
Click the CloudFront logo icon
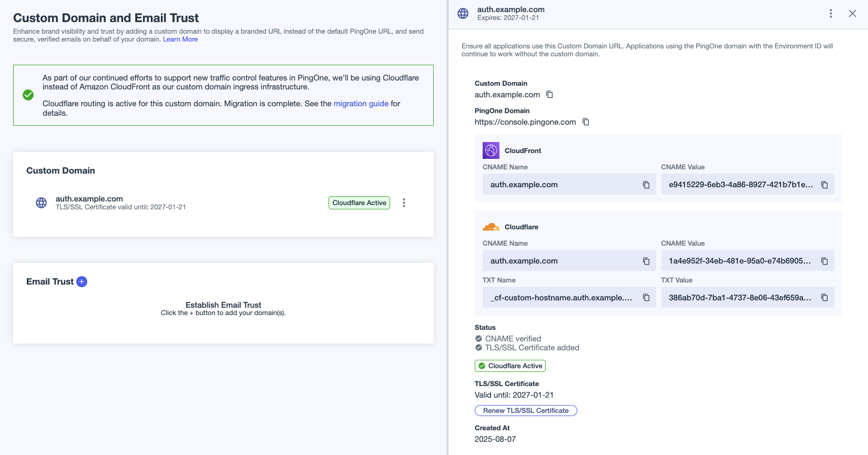pos(491,150)
